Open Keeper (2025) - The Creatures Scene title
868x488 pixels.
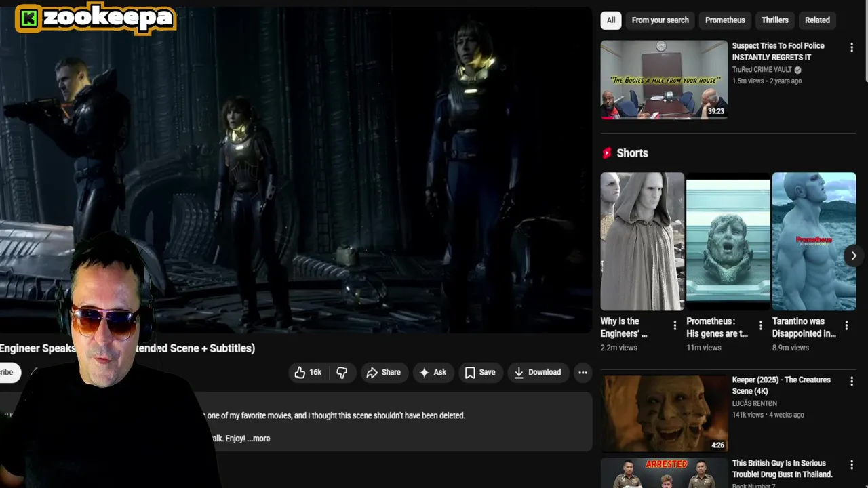tap(781, 386)
